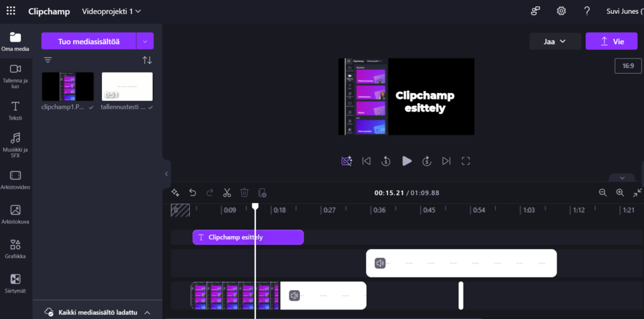Zoom out the timeline with minus magnifier
644x319 pixels.
(x=602, y=193)
